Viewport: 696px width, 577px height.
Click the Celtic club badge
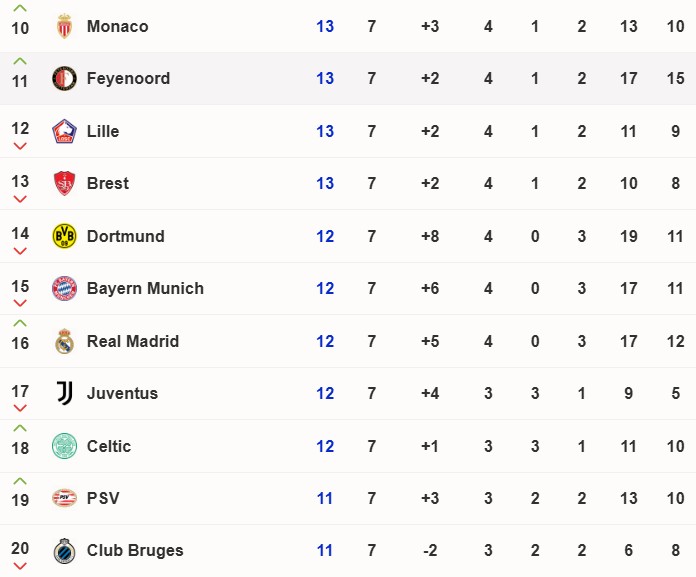64,446
